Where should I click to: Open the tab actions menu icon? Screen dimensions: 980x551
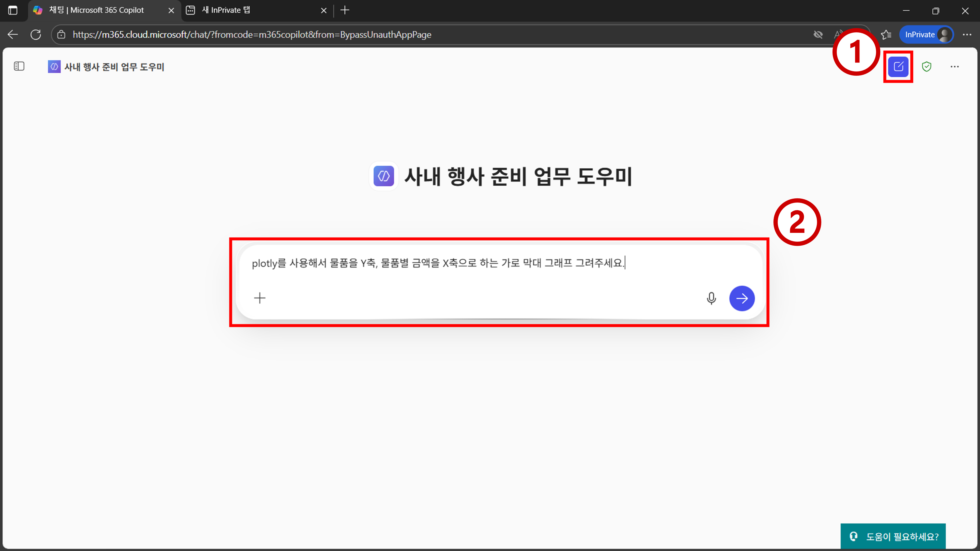(x=12, y=10)
